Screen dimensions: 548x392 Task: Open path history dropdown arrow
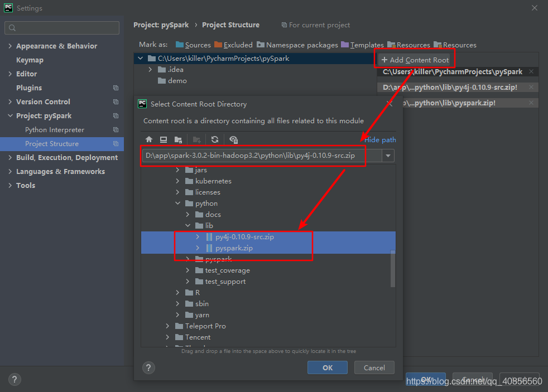pos(388,156)
